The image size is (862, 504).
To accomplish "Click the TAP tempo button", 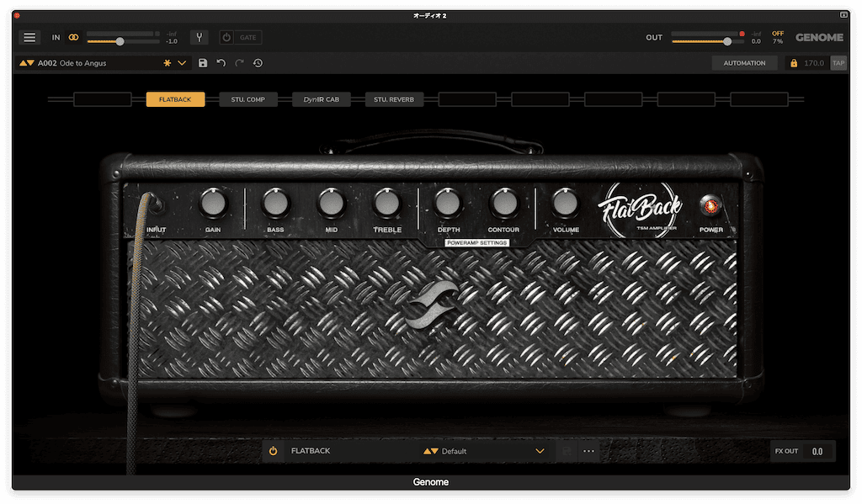I will coord(838,63).
